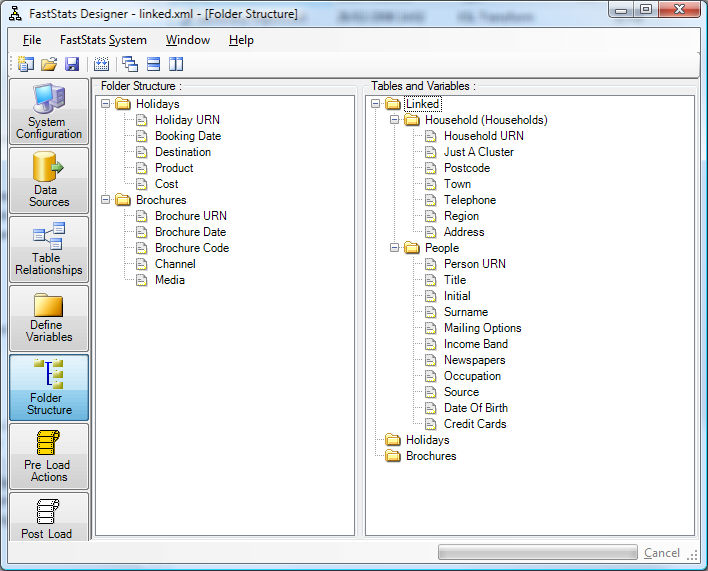Select the Title variable under People

tap(455, 280)
